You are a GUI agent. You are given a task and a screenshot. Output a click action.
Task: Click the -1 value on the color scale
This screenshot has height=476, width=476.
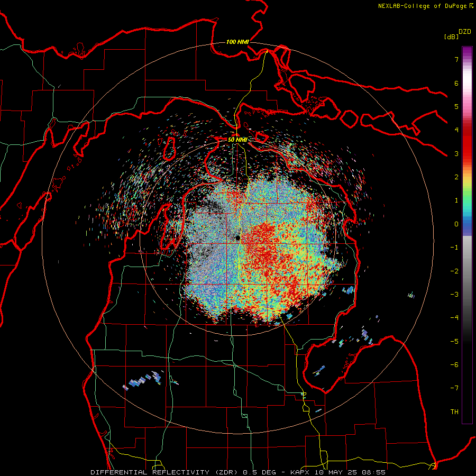tap(454, 248)
